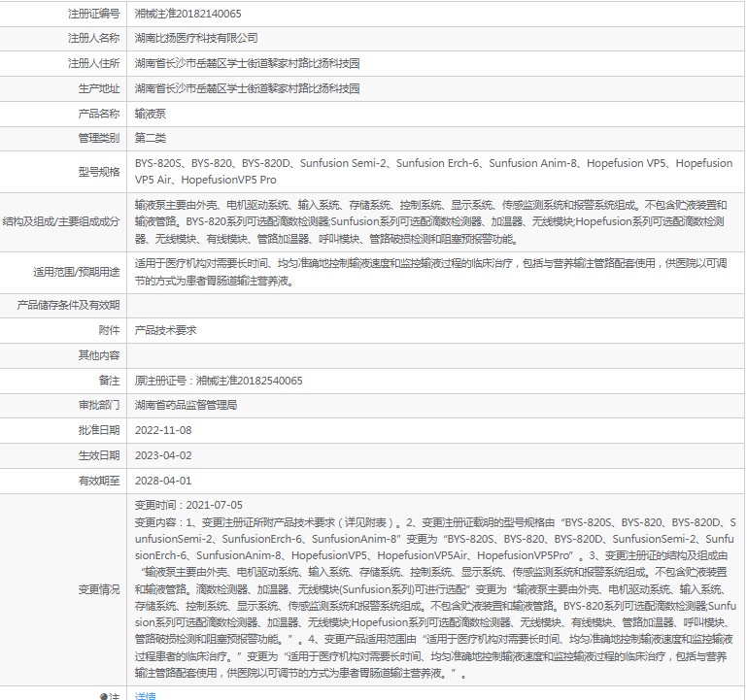Click the structure description starting 输液泵主要由外壳
747x700 pixels.
click(x=430, y=222)
